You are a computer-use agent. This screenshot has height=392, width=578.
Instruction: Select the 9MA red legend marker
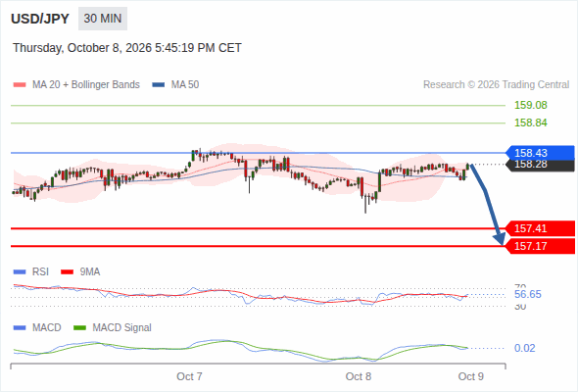[x=67, y=272]
